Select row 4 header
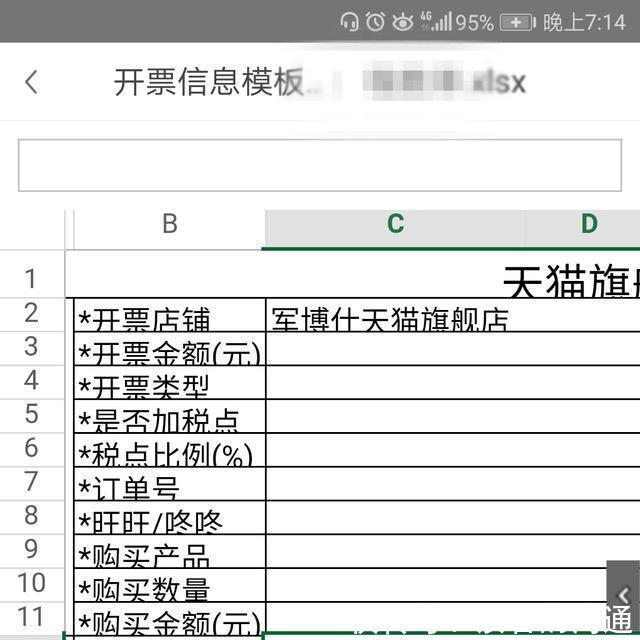Image resolution: width=640 pixels, height=640 pixels. point(32,382)
